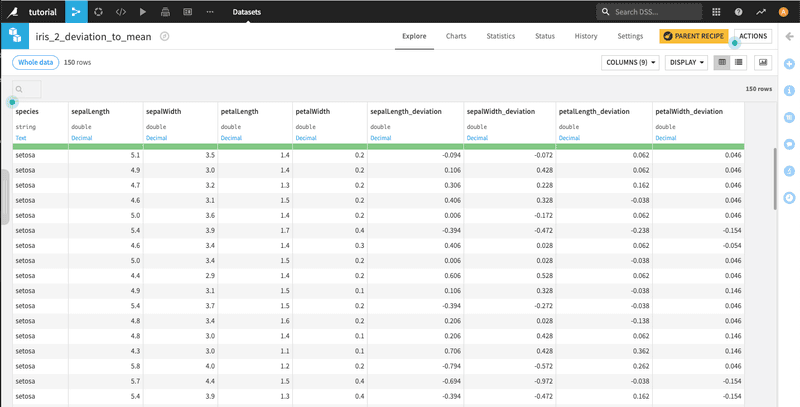The height and width of the screenshot is (407, 800).
Task: Click the sepalLength cell value 5.1
Action: [x=135, y=155]
